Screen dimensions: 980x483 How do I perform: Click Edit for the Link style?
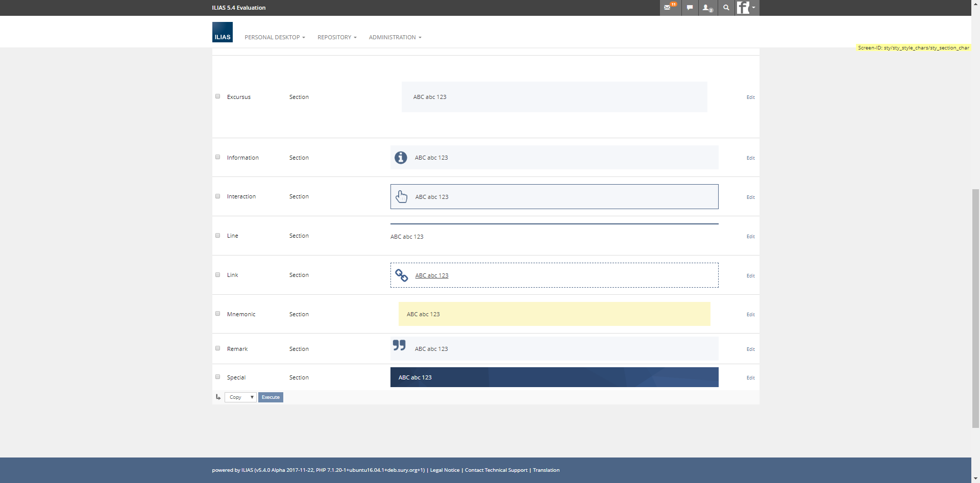pos(750,276)
